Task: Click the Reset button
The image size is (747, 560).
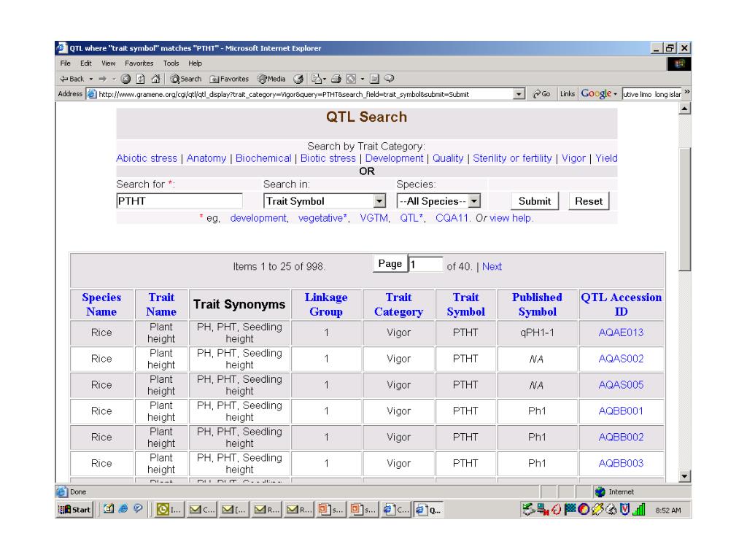Action: point(589,201)
